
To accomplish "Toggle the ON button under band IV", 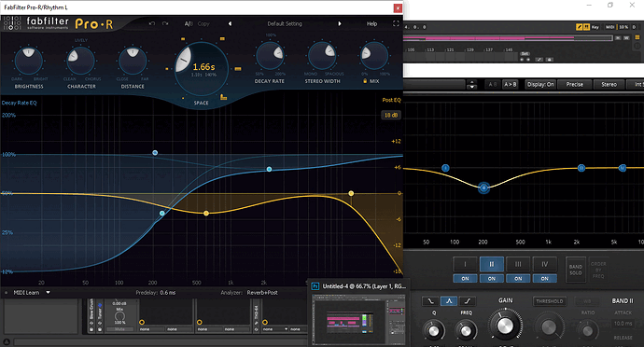I will click(545, 278).
